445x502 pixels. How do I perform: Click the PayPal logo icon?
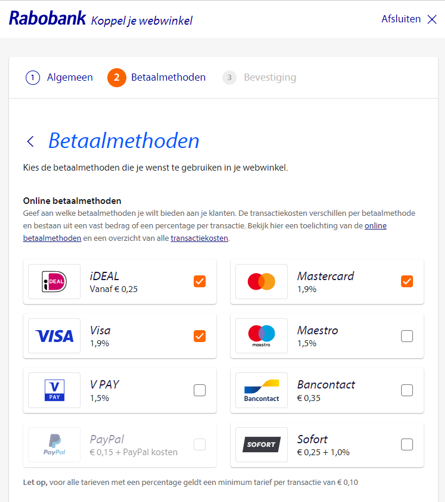54,445
